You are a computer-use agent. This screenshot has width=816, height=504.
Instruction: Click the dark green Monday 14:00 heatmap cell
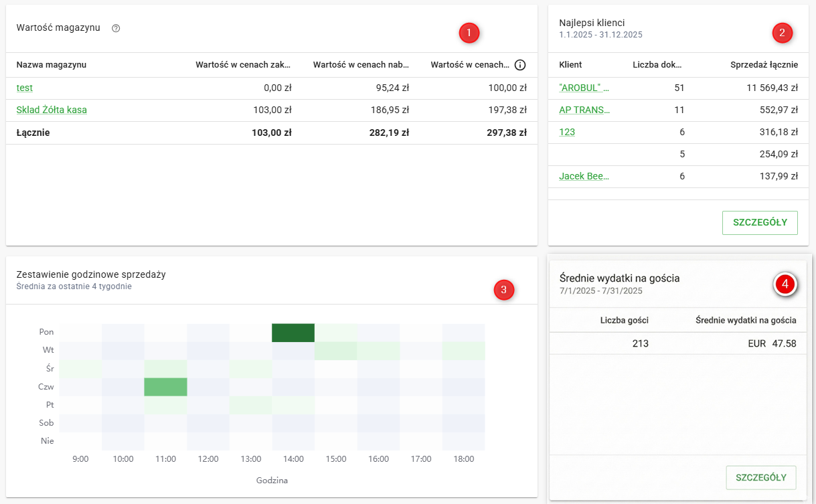point(293,332)
